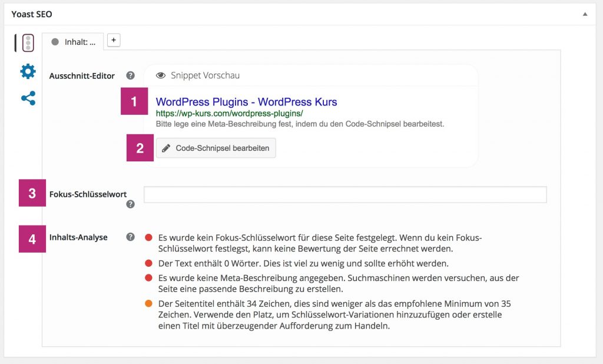
Task: Toggle the eye icon in Snippet Vorschau
Action: point(160,75)
